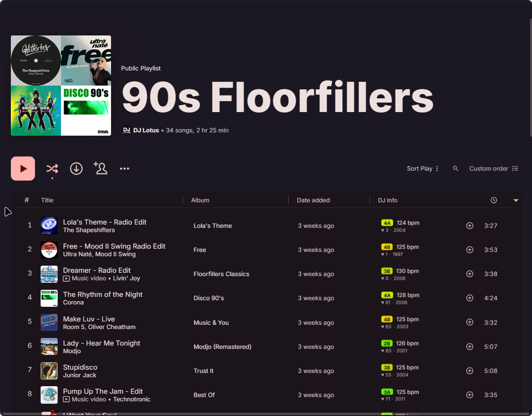
Task: Toggle shuffle for the playlist
Action: click(x=52, y=168)
